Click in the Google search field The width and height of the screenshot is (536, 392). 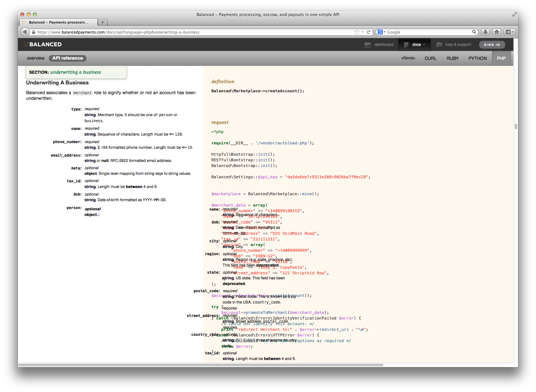click(x=429, y=32)
